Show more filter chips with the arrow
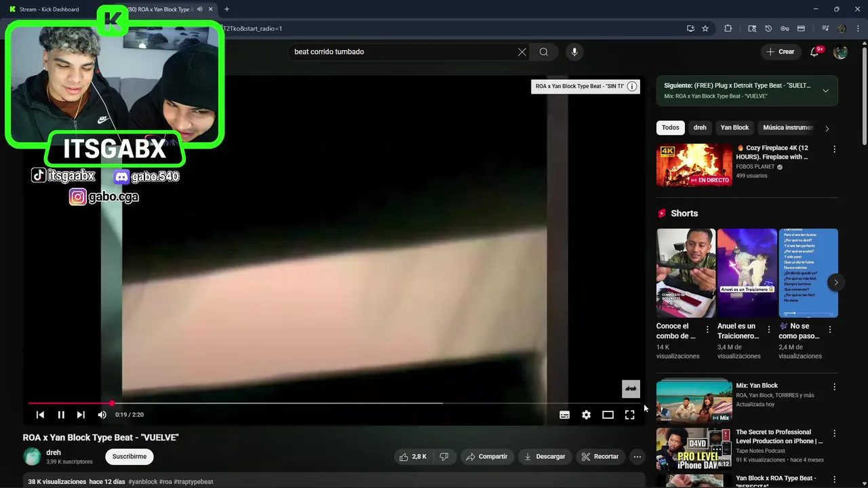Screen dimensions: 868x488 click(x=827, y=128)
